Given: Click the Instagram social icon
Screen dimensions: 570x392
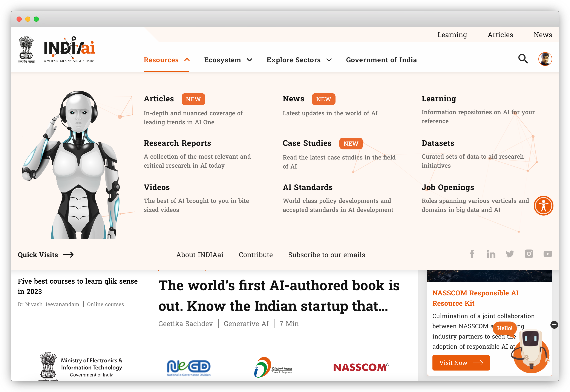Looking at the screenshot, I should pos(529,254).
